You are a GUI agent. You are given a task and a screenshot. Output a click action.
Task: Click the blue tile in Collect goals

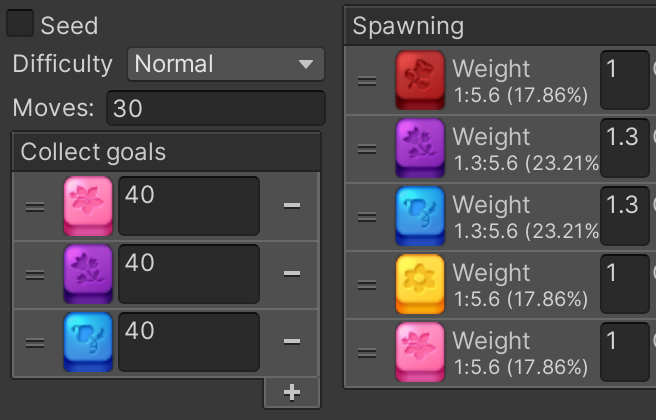88,342
